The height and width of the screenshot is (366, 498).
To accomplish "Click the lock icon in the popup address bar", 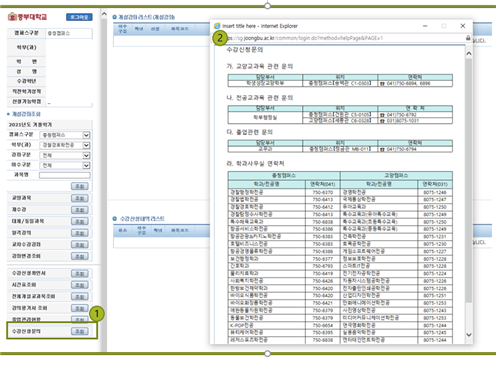I will click(468, 38).
